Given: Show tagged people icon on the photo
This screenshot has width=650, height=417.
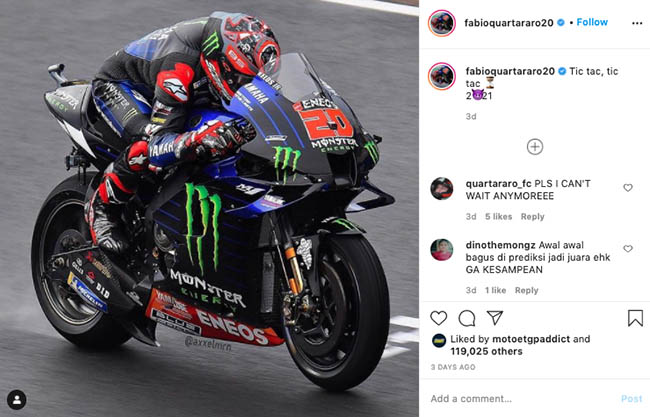Looking at the screenshot, I should (x=17, y=400).
